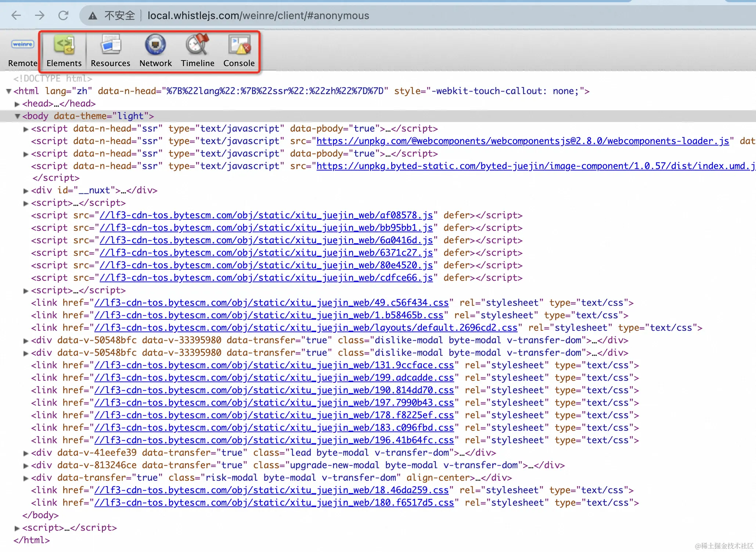Select the closing body tag line
Image resolution: width=756 pixels, height=552 pixels.
[x=40, y=515]
